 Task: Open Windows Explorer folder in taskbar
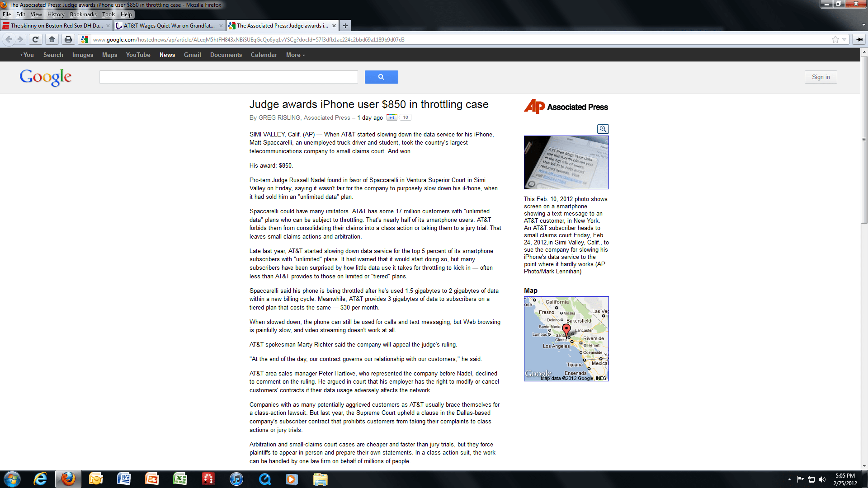pyautogui.click(x=320, y=479)
